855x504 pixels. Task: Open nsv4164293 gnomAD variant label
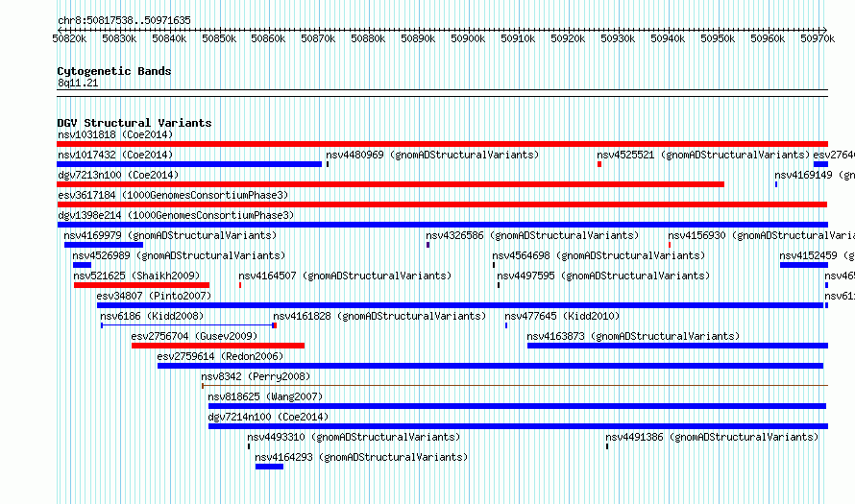[361, 457]
